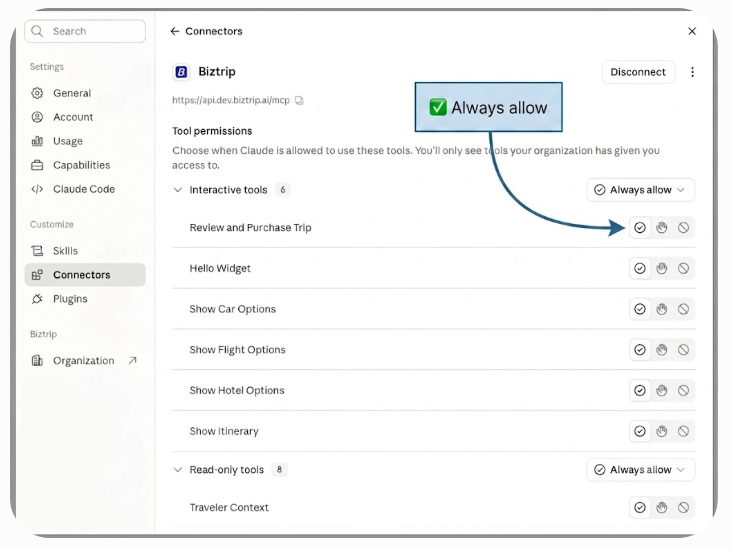Screen dimensions: 731x548
Task: Open Claude Code settings
Action: (85, 189)
